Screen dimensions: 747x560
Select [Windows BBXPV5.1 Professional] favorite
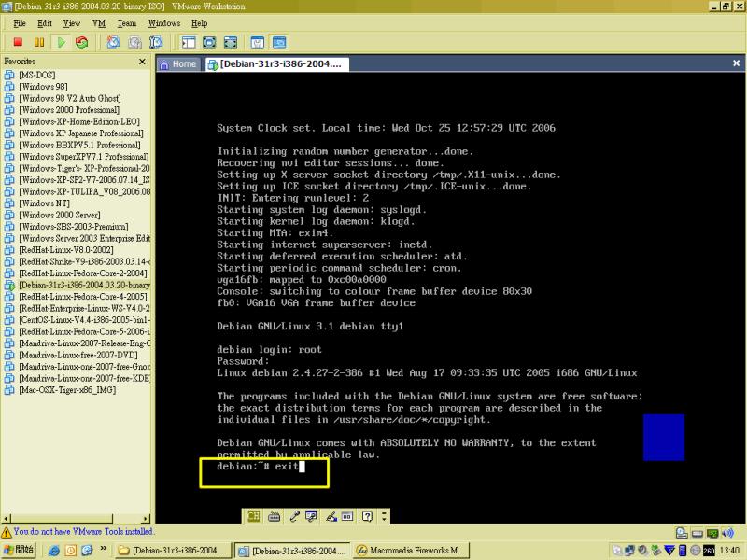pyautogui.click(x=79, y=145)
